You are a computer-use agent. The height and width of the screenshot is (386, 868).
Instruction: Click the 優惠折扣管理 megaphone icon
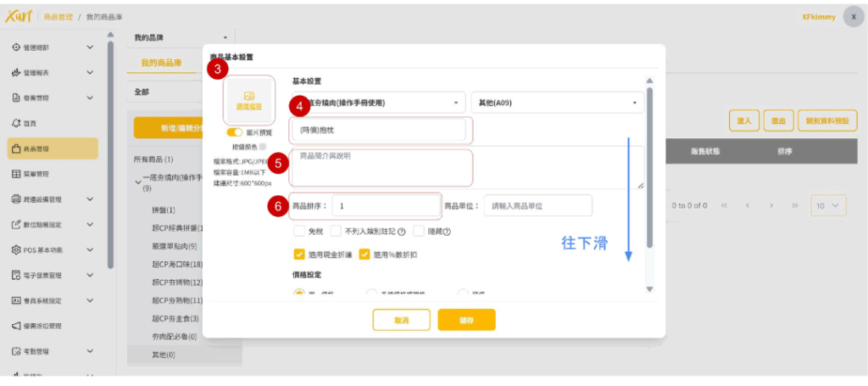point(16,326)
